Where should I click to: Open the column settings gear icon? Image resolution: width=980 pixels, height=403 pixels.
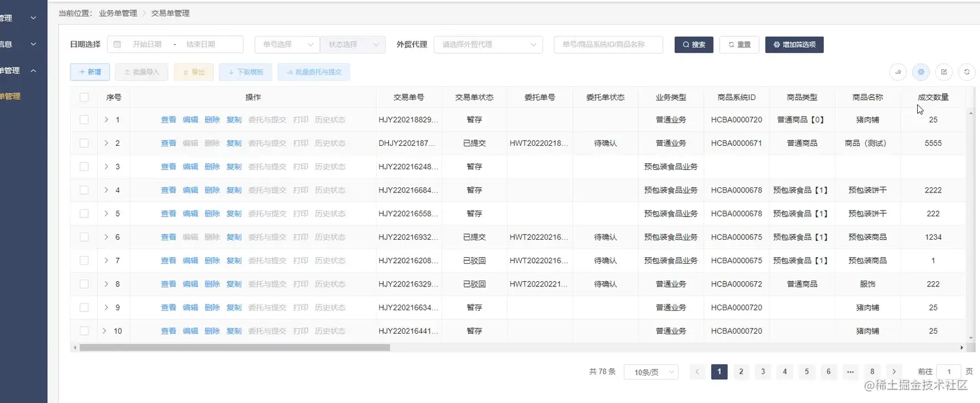(920, 72)
